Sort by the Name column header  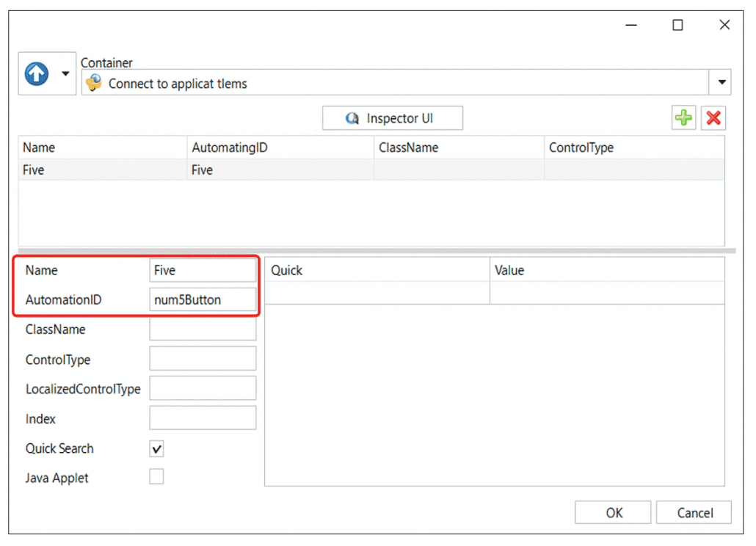103,148
